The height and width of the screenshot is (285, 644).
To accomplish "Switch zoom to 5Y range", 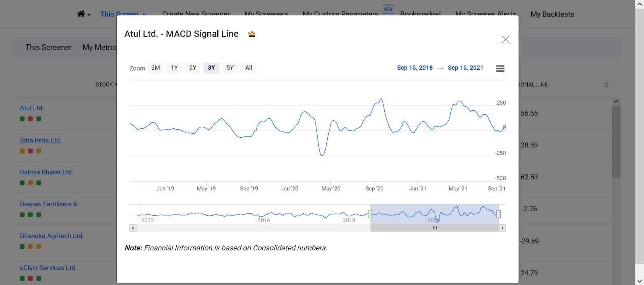I will tap(230, 68).
